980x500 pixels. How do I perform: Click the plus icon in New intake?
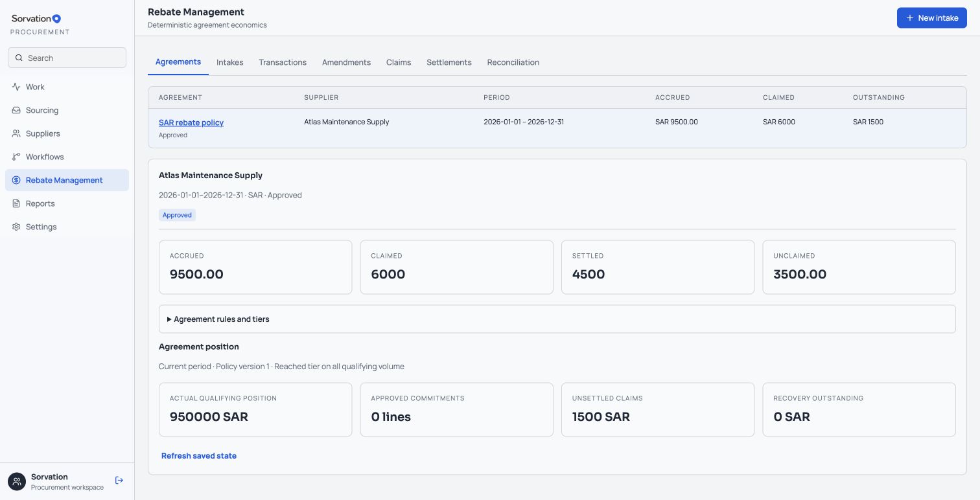coord(910,18)
